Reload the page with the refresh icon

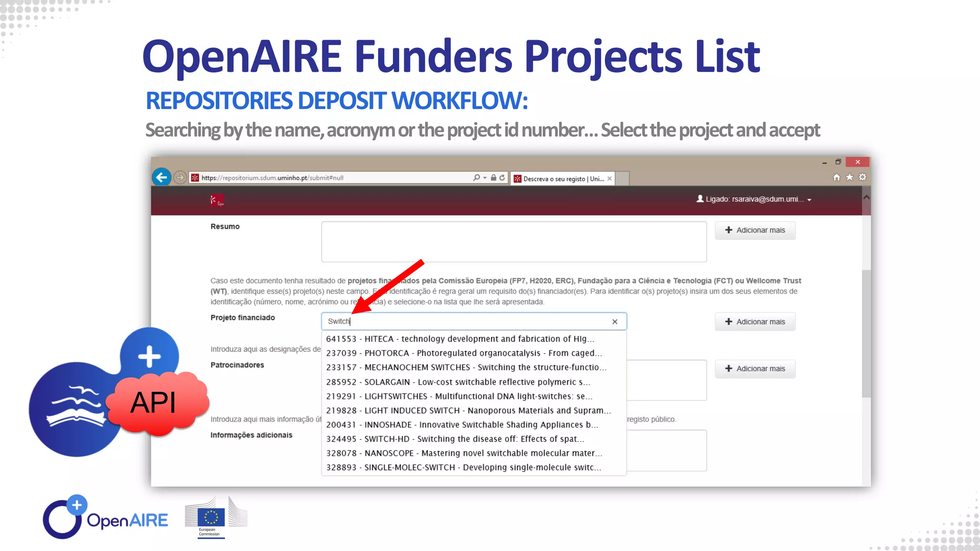point(502,177)
